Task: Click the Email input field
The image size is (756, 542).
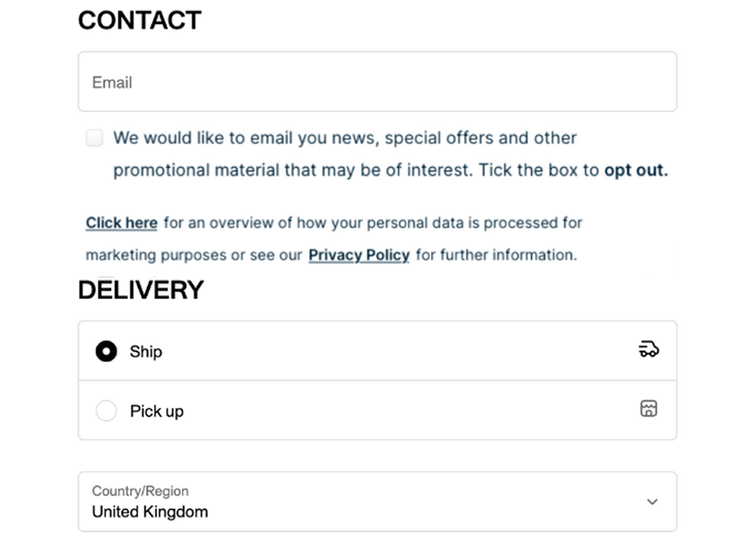Action: [x=377, y=82]
